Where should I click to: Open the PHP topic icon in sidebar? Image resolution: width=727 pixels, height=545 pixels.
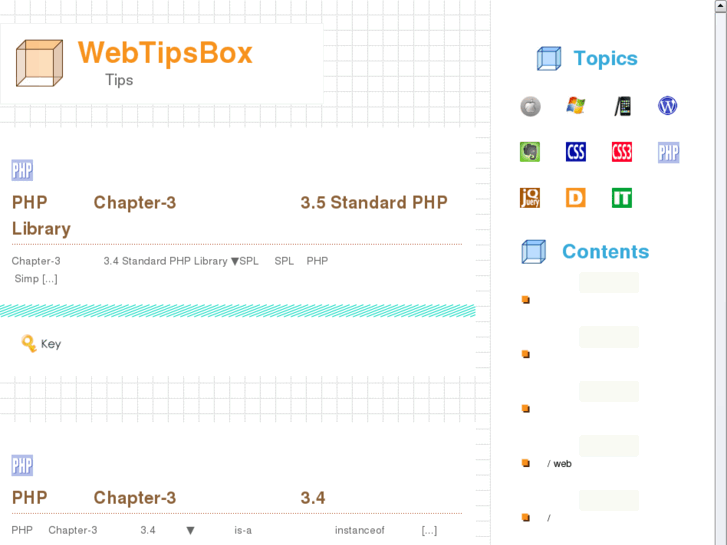[x=668, y=152]
